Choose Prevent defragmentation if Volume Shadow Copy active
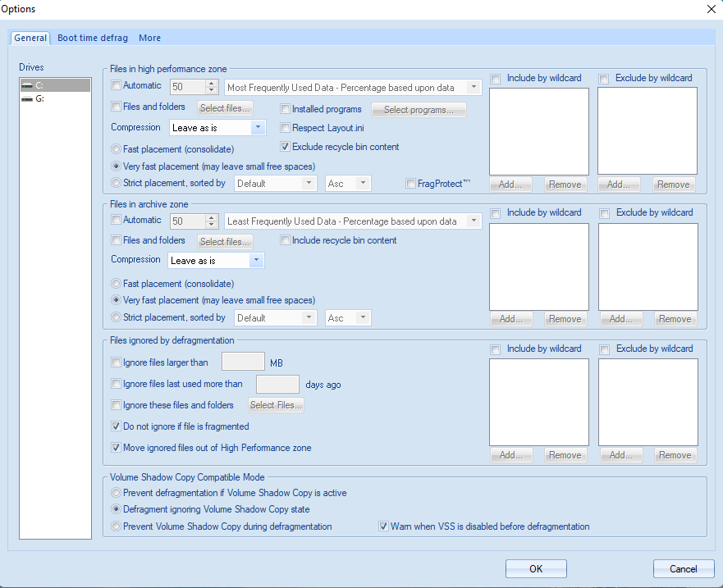Image resolution: width=723 pixels, height=588 pixels. tap(116, 493)
